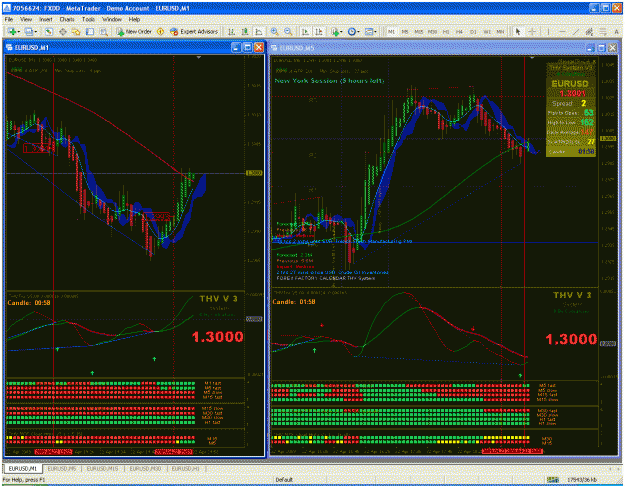Open the Data Window icon
625x486 pixels.
pyautogui.click(x=63, y=31)
